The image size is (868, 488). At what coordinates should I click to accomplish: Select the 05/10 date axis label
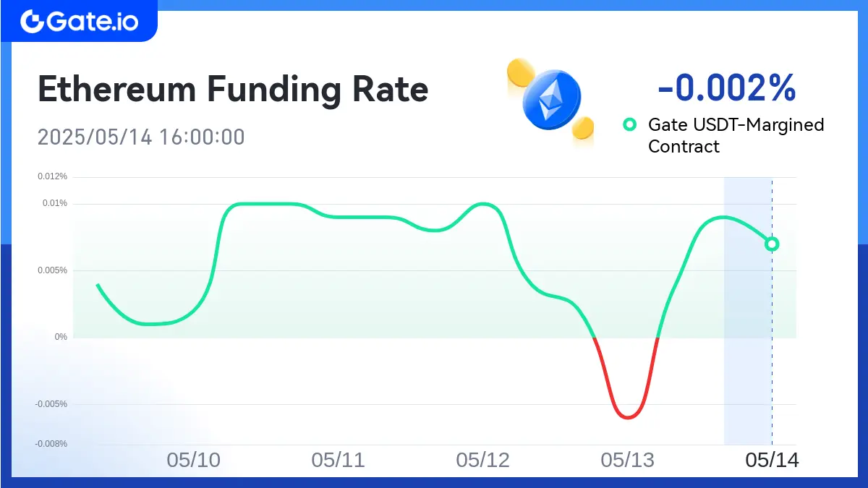tap(193, 459)
